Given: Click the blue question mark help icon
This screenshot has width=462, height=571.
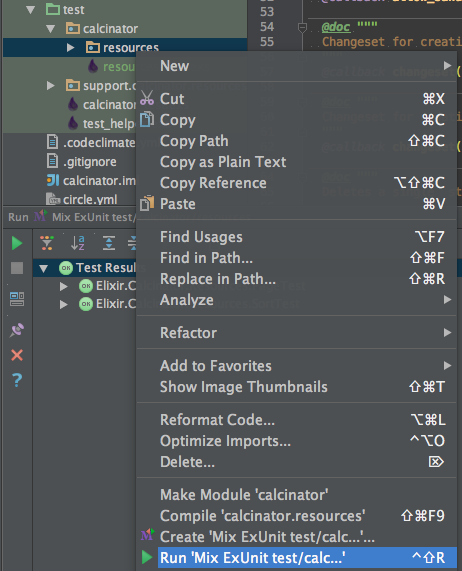Looking at the screenshot, I should point(17,380).
